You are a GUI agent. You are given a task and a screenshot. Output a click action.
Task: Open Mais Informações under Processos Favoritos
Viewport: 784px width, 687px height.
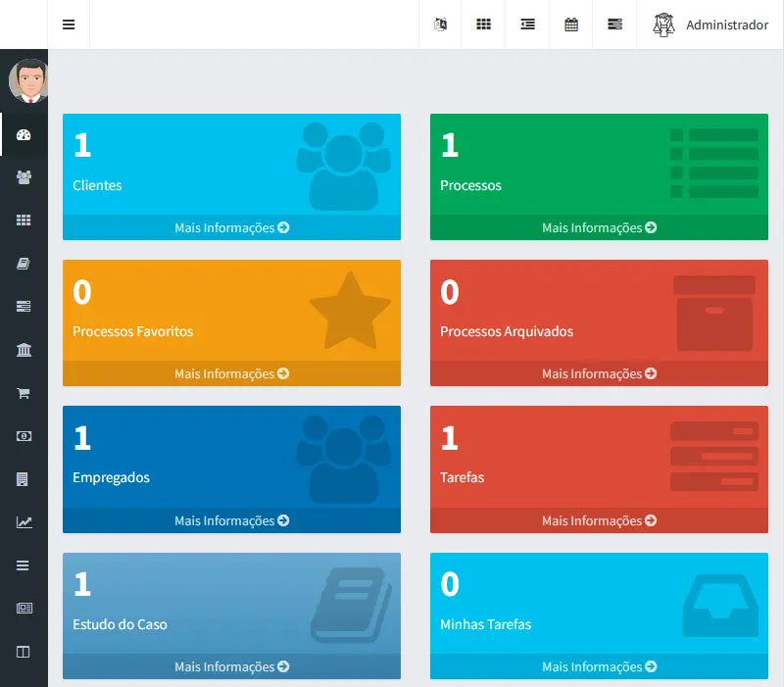[x=231, y=373]
